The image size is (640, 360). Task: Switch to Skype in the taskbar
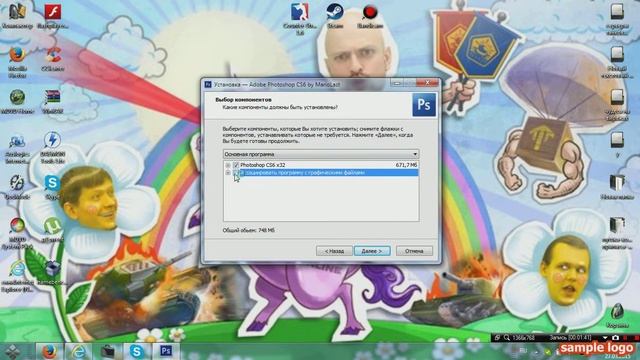point(137,351)
